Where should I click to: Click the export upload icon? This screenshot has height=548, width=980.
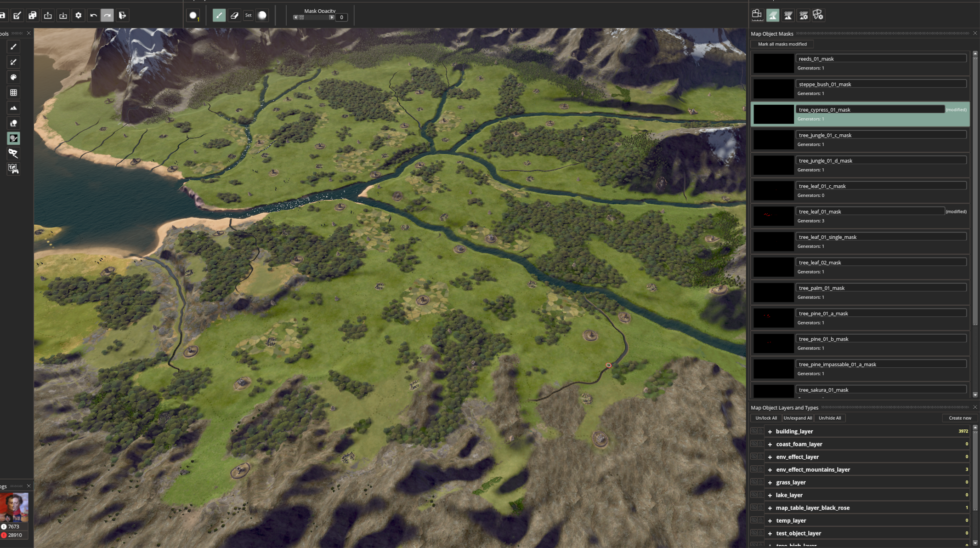(x=48, y=16)
